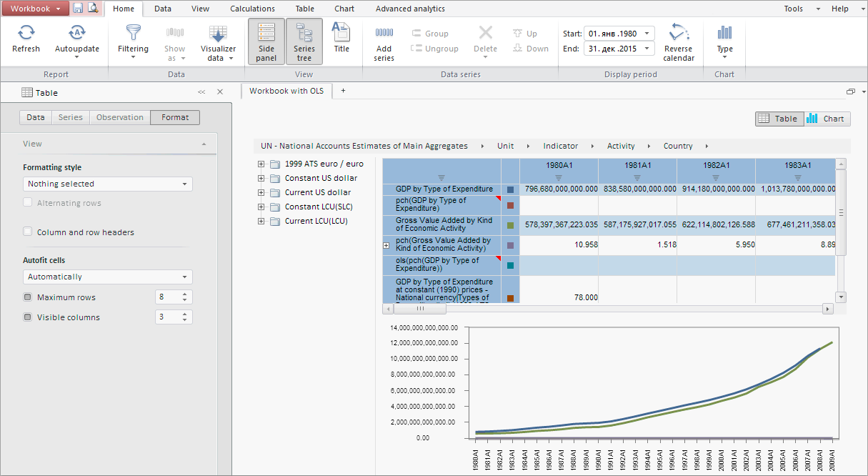Toggle the Maximum rows checkbox
868x476 pixels.
click(x=28, y=297)
